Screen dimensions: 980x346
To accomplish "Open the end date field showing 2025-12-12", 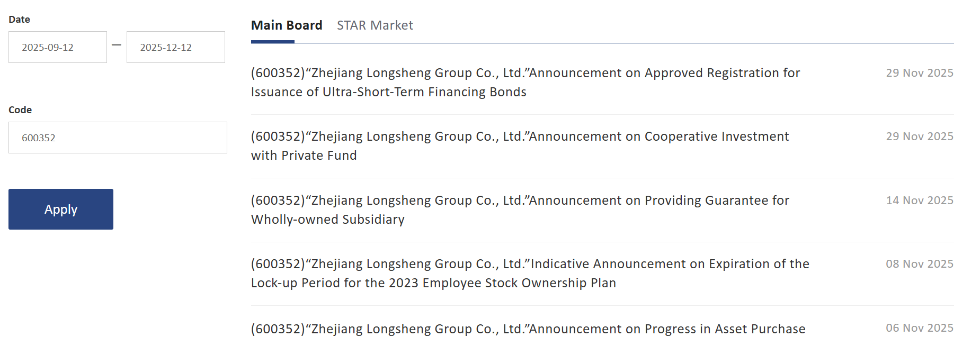I will click(175, 47).
